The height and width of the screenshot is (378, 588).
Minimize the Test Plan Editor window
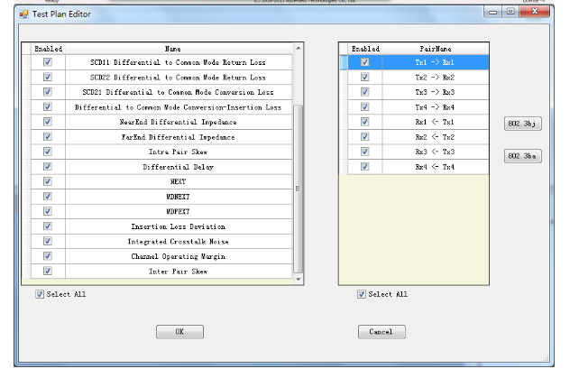(x=493, y=11)
